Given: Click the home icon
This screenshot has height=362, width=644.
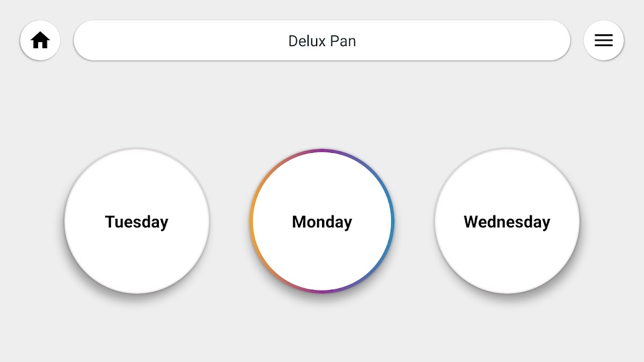Looking at the screenshot, I should [x=40, y=40].
